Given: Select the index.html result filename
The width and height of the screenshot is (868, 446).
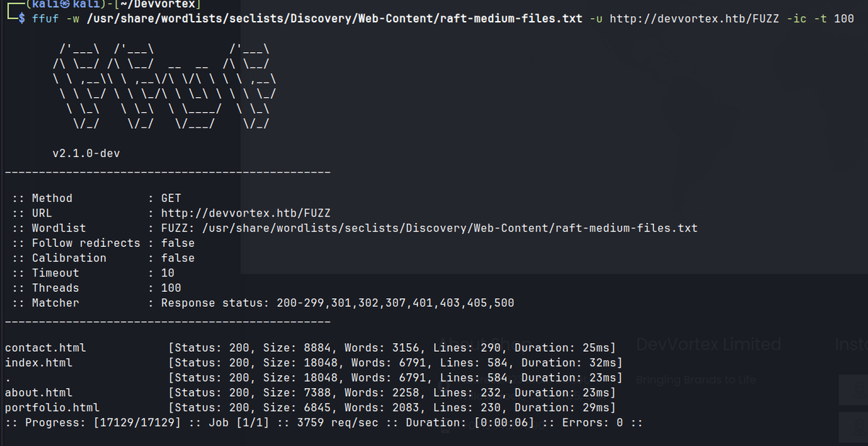Looking at the screenshot, I should (x=38, y=363).
